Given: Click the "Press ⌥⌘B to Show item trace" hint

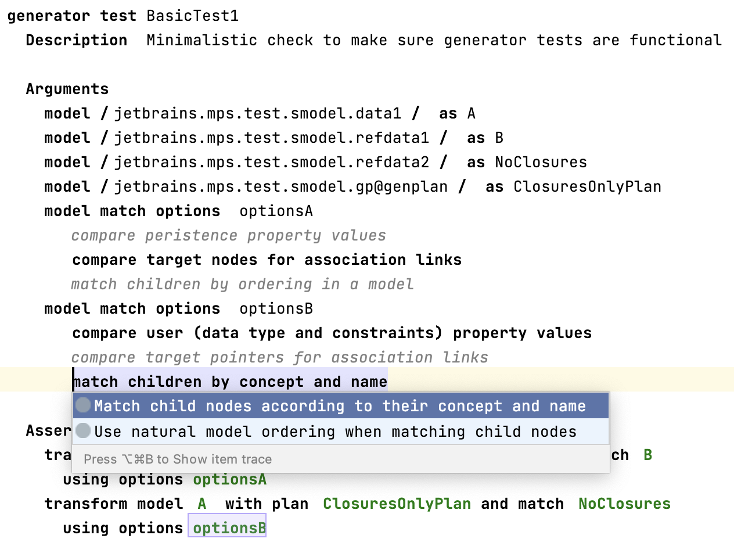Looking at the screenshot, I should [x=177, y=459].
